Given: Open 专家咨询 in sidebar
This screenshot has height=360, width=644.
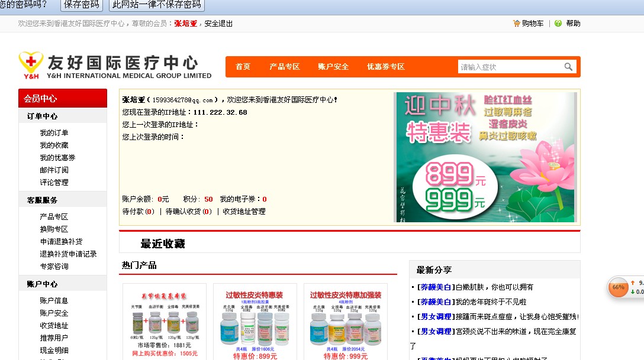Looking at the screenshot, I should [x=54, y=266].
